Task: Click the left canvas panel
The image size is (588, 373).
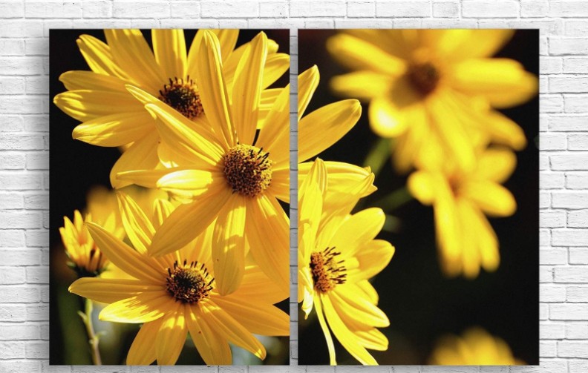Action: tap(169, 197)
